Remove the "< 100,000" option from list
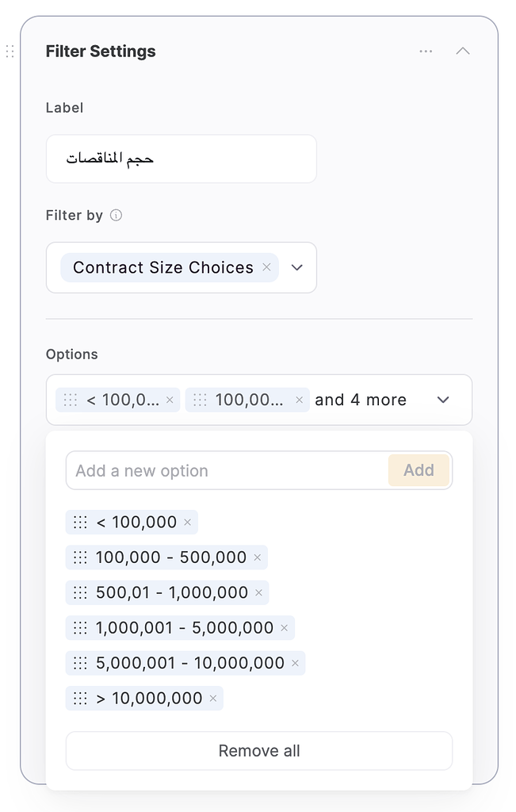The height and width of the screenshot is (812, 516). coord(188,522)
